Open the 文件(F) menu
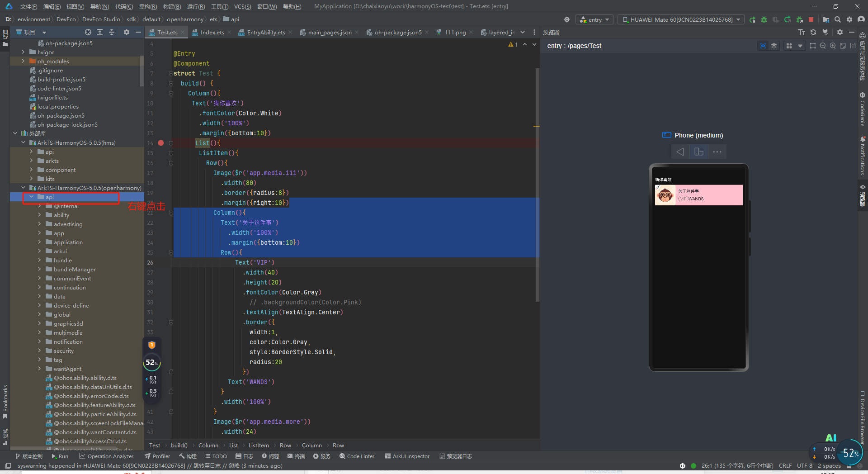The width and height of the screenshot is (868, 474). tap(29, 6)
